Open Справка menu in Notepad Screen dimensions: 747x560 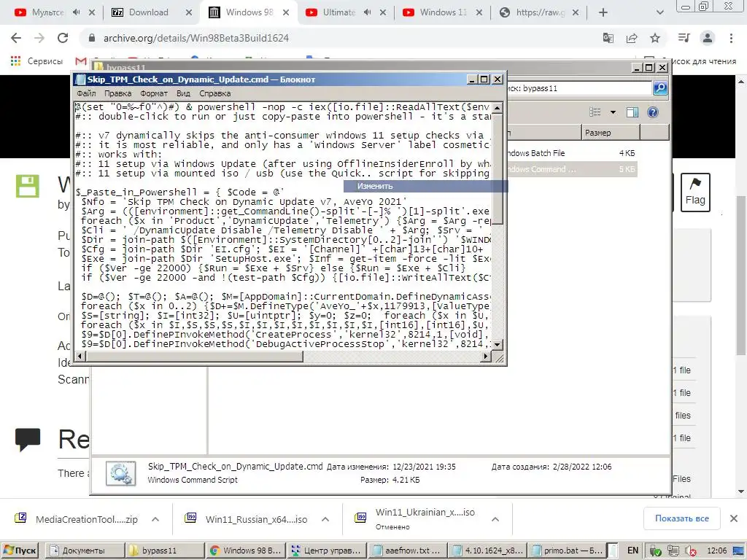(215, 93)
